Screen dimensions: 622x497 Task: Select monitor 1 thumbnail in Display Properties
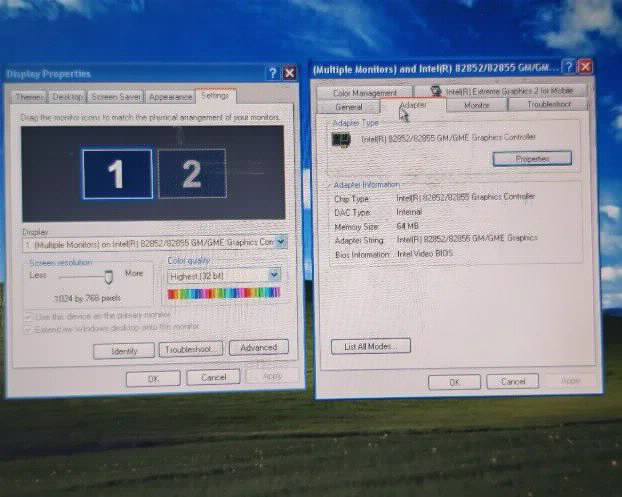click(117, 174)
